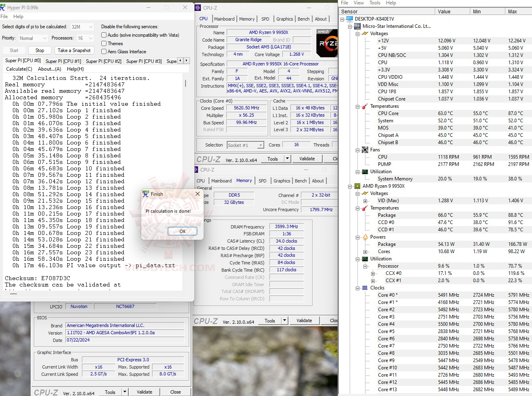Open the HWMonitor View menu

pyautogui.click(x=359, y=3)
